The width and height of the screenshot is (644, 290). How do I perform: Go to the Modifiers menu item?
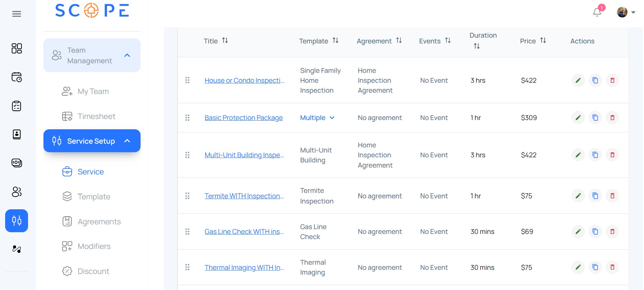[x=94, y=246]
